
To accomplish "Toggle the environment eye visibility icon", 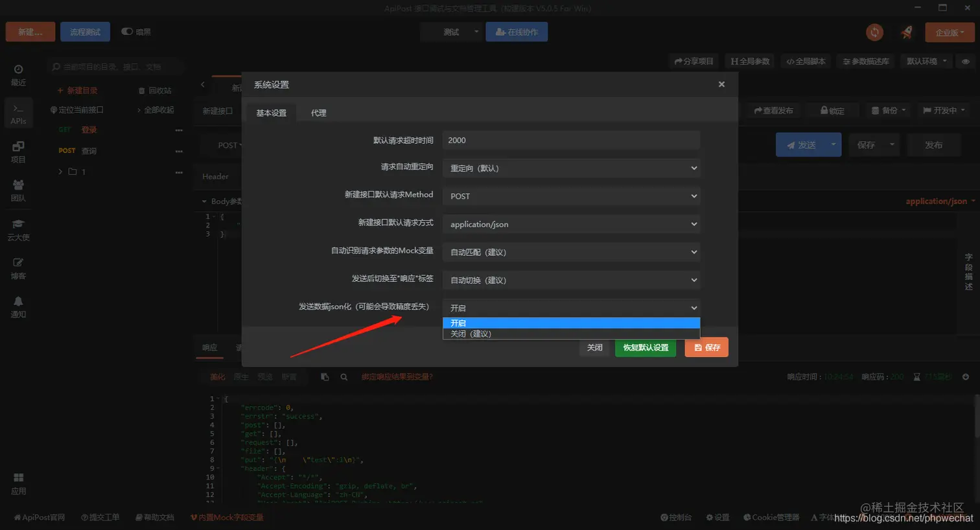I will coord(965,61).
